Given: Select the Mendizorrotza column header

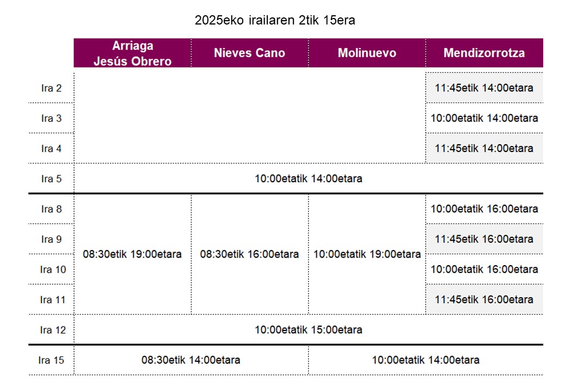Looking at the screenshot, I should [484, 53].
